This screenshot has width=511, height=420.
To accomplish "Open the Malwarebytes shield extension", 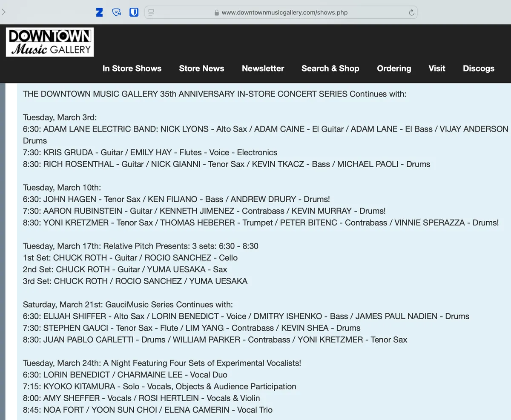I will (x=117, y=12).
